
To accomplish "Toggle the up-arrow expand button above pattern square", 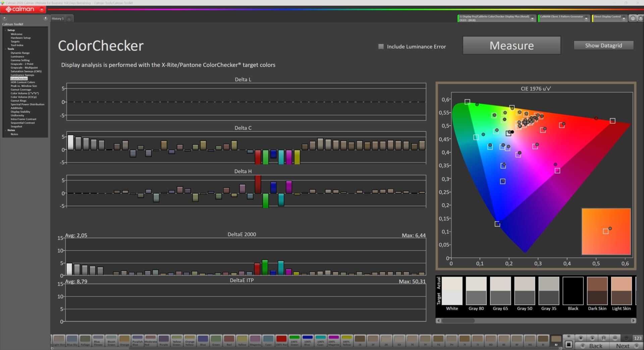I will (569, 337).
